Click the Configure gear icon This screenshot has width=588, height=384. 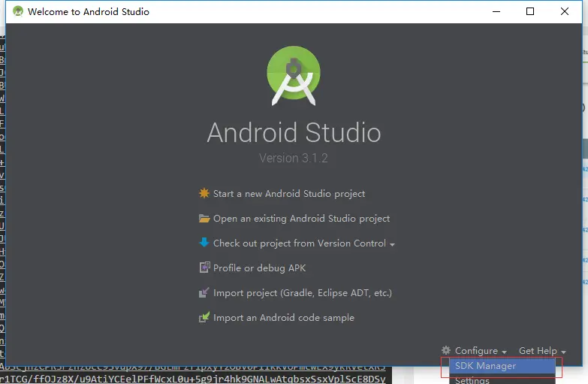click(446, 350)
